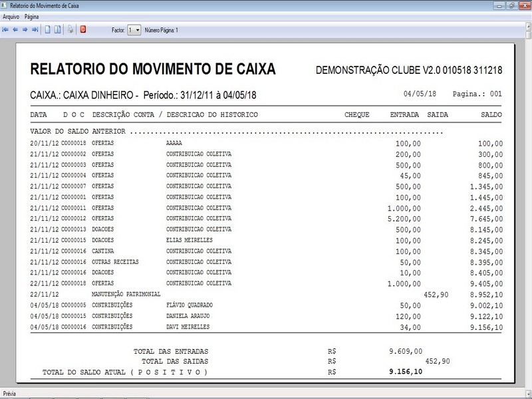This screenshot has width=532, height=399.
Task: Click TOTAL DO SALDO ATUAL label
Action: pyautogui.click(x=125, y=372)
